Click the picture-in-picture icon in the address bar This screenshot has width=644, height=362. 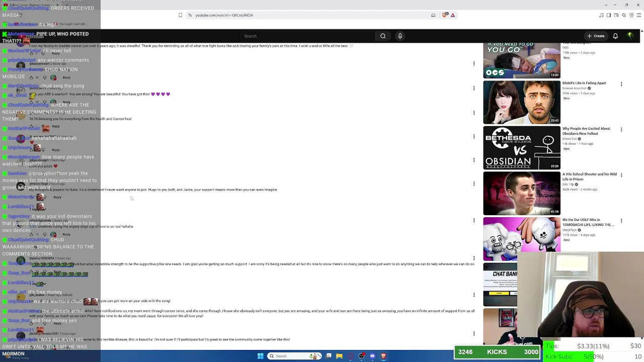433,15
